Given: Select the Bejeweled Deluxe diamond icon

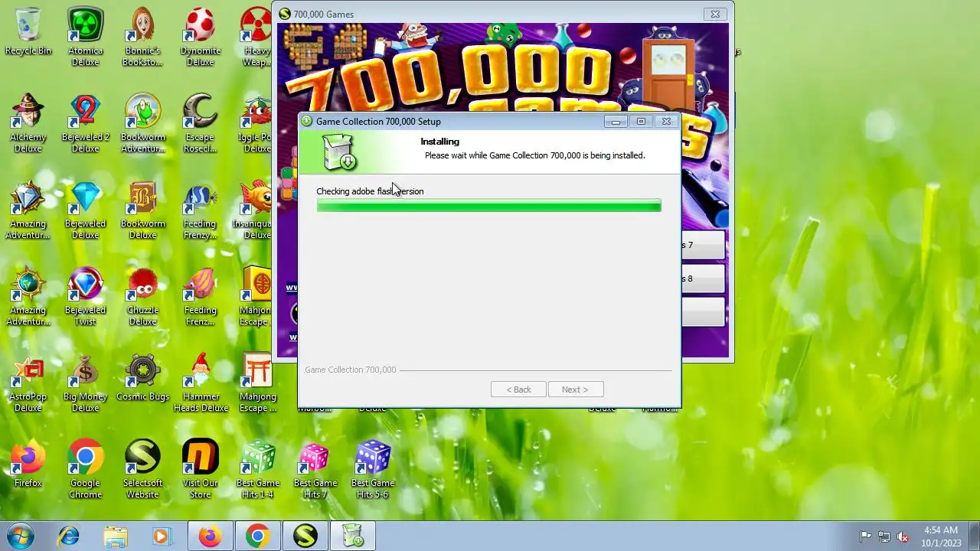Looking at the screenshot, I should [x=86, y=210].
